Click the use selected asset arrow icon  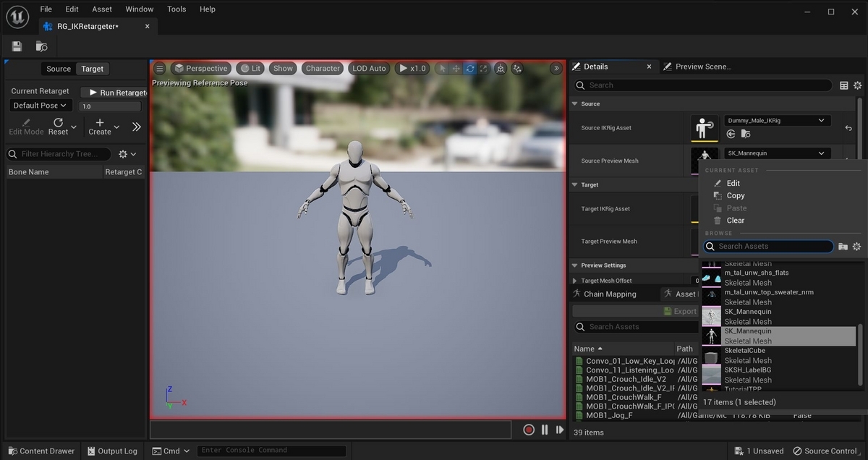[x=731, y=134]
